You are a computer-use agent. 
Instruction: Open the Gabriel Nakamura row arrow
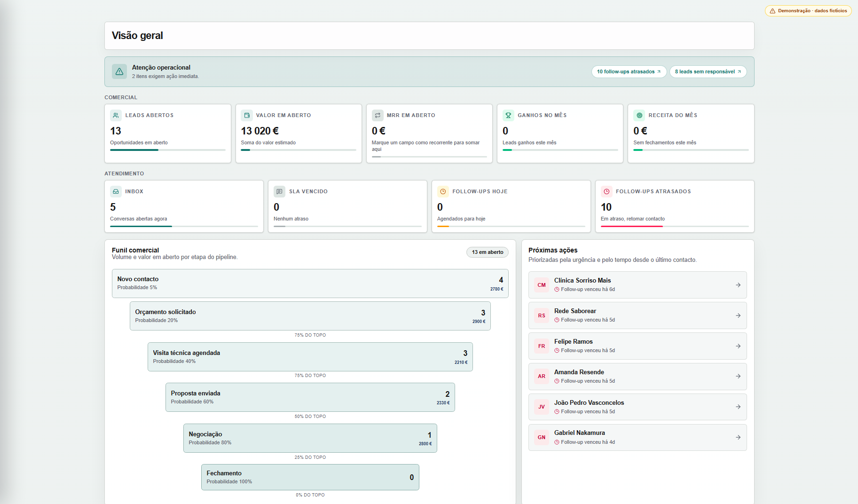pyautogui.click(x=738, y=437)
